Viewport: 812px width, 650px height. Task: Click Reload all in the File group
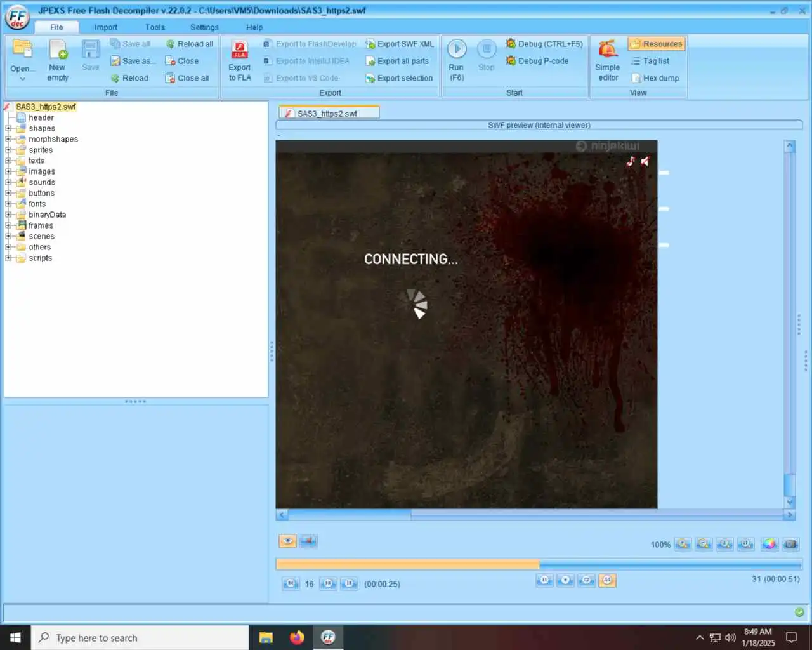[190, 44]
